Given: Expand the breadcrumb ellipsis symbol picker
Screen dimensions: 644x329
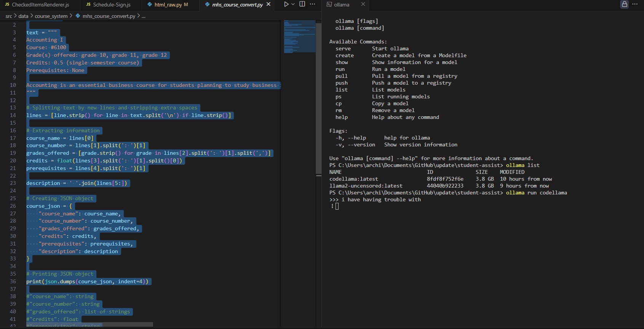Looking at the screenshot, I should click(144, 16).
